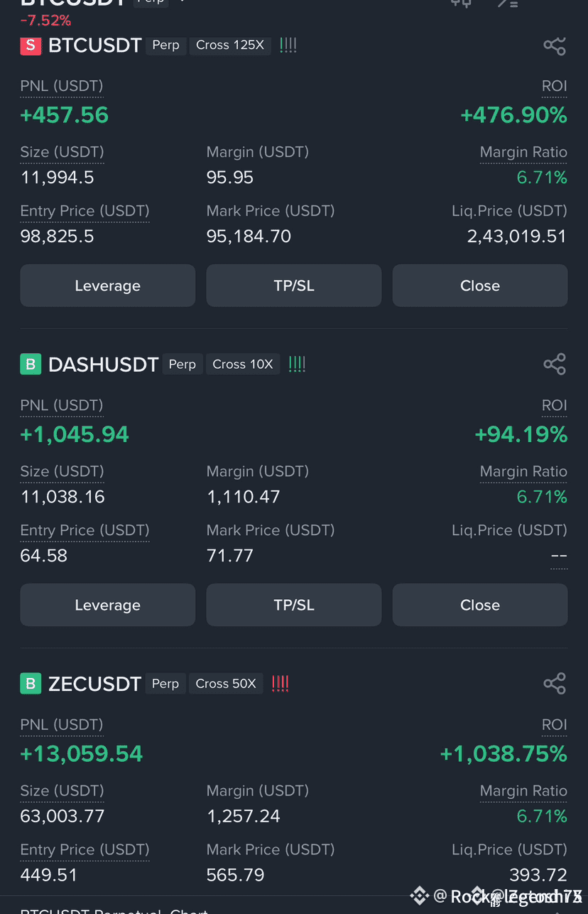
Task: Open the Cross 125X margin mode selector
Action: pyautogui.click(x=229, y=45)
